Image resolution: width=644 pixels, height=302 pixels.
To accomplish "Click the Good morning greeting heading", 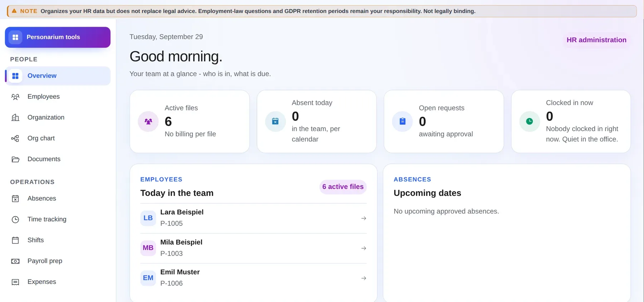I will tap(176, 56).
